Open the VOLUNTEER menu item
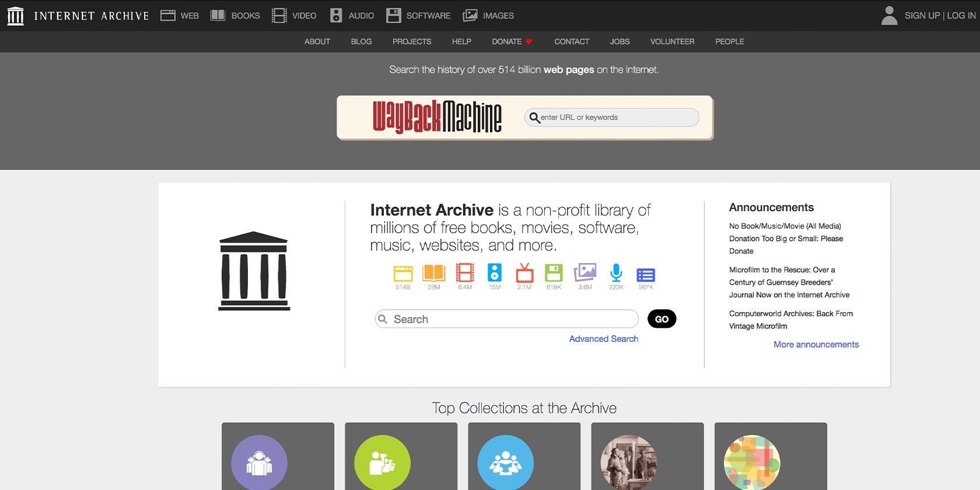 coord(673,42)
